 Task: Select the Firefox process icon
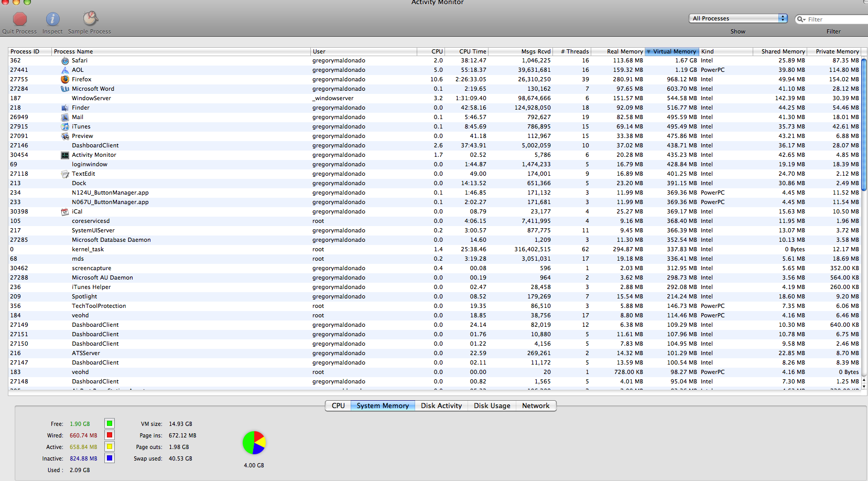[x=65, y=80]
